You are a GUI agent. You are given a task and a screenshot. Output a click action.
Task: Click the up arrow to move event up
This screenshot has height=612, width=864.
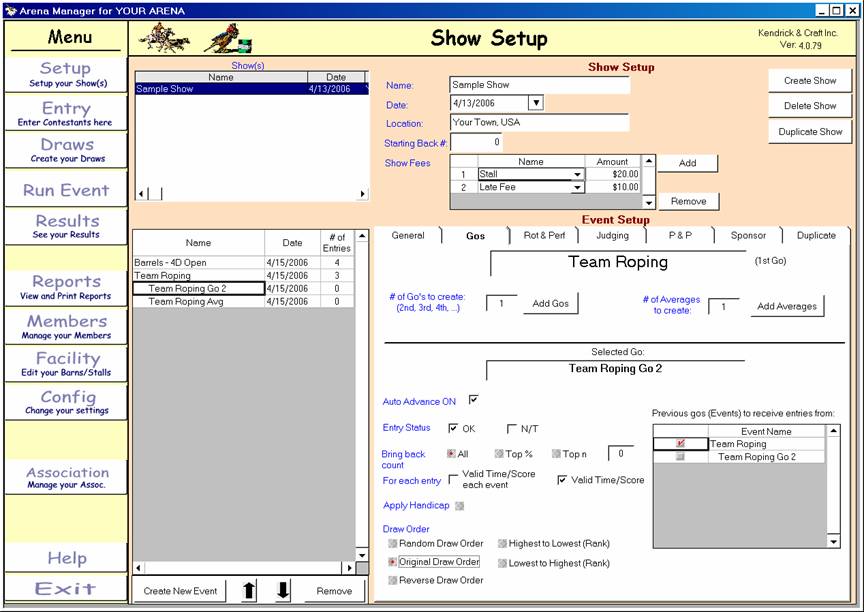[249, 591]
